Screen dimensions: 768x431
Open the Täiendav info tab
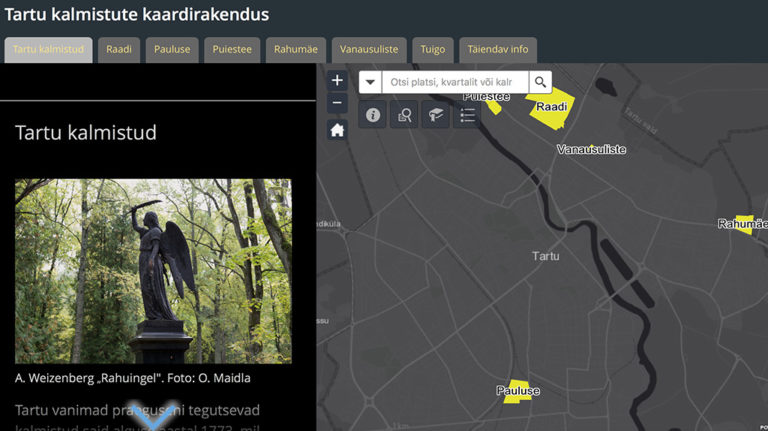pos(498,49)
